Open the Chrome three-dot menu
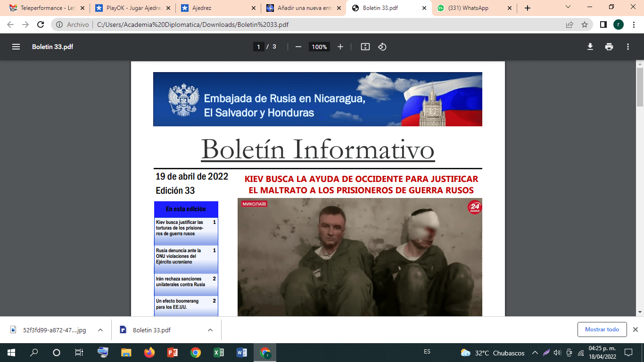The width and height of the screenshot is (644, 362). 634,25
